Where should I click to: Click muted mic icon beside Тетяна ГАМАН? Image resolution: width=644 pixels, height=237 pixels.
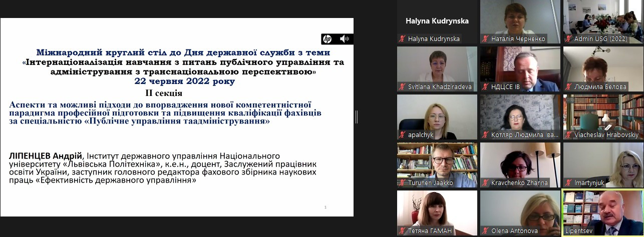[402, 230]
